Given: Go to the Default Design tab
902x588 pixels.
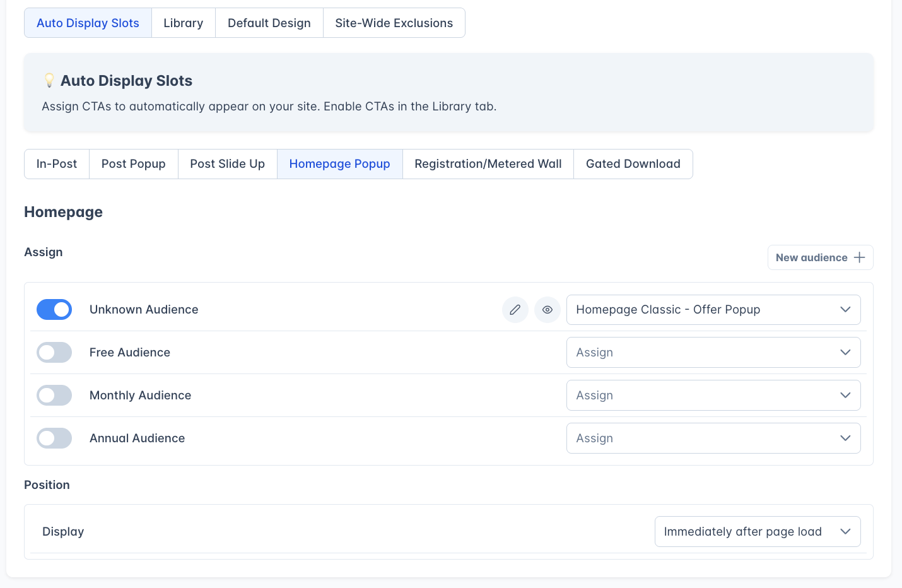Looking at the screenshot, I should coord(269,23).
